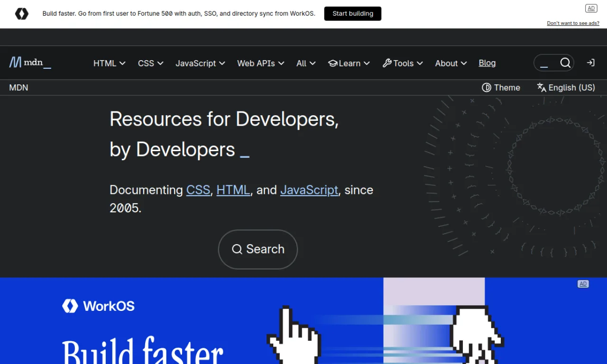
Task: Click the login arrow icon
Action: pyautogui.click(x=590, y=63)
